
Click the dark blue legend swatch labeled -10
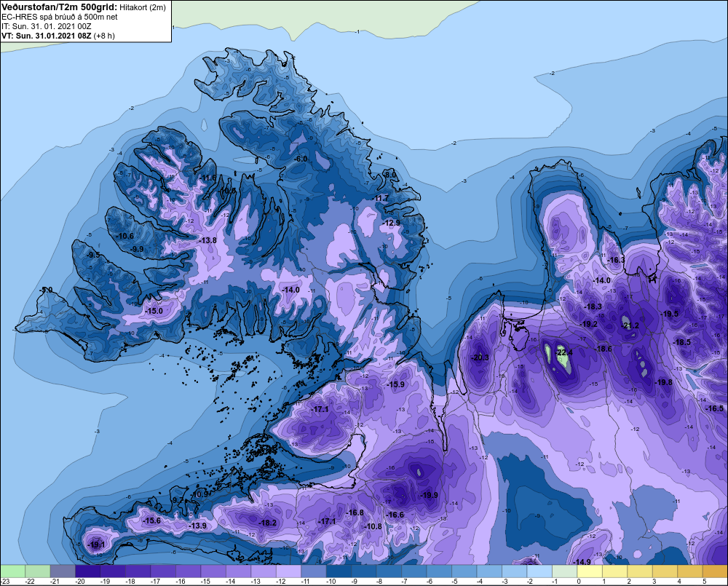[339, 571]
